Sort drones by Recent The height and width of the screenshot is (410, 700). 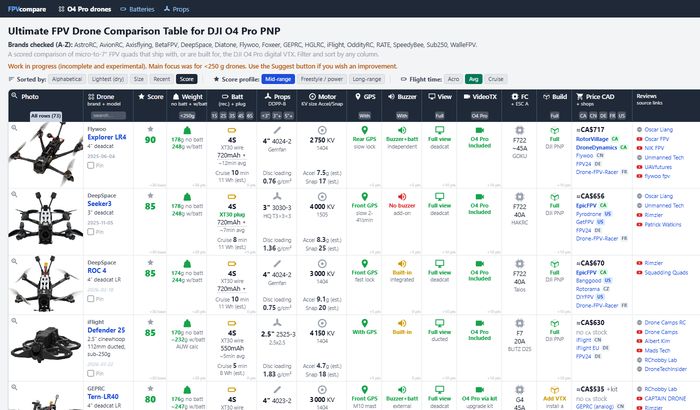[162, 79]
